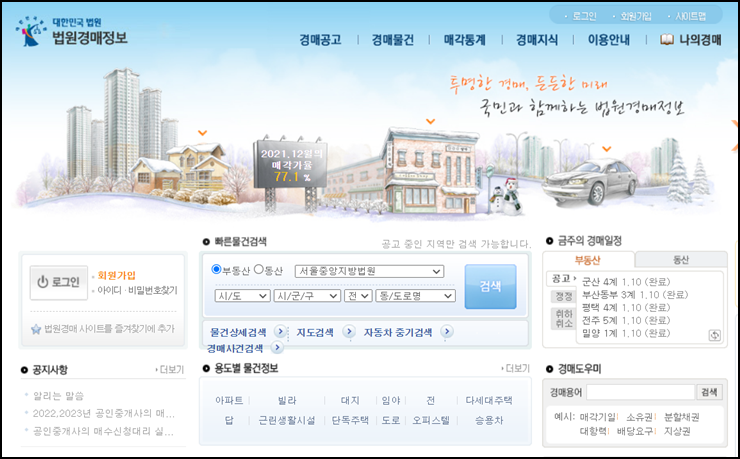
Task: Click the example term 매각기일
Action: coord(598,417)
